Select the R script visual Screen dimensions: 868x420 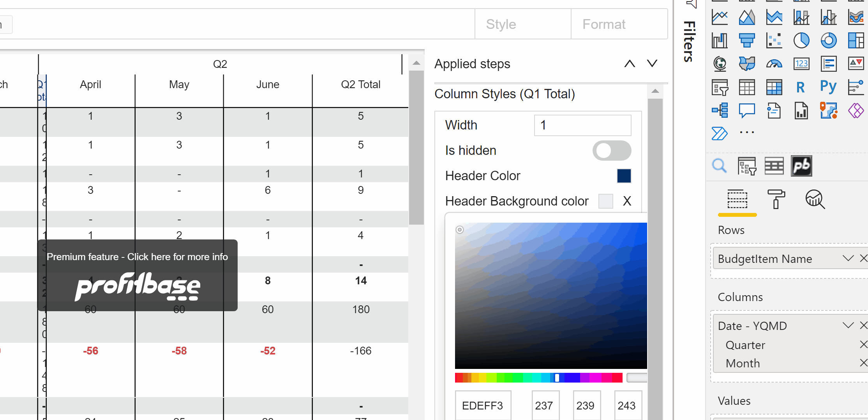coord(801,87)
